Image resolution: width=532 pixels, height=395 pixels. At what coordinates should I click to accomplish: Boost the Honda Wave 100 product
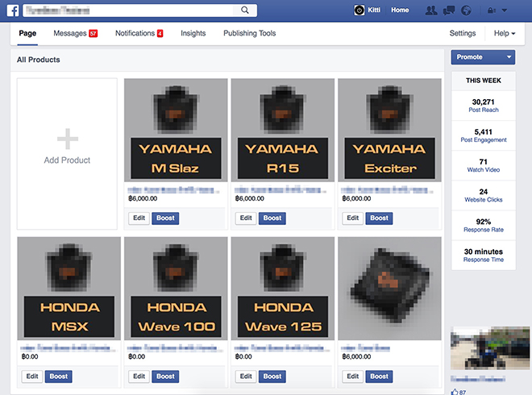coord(165,376)
